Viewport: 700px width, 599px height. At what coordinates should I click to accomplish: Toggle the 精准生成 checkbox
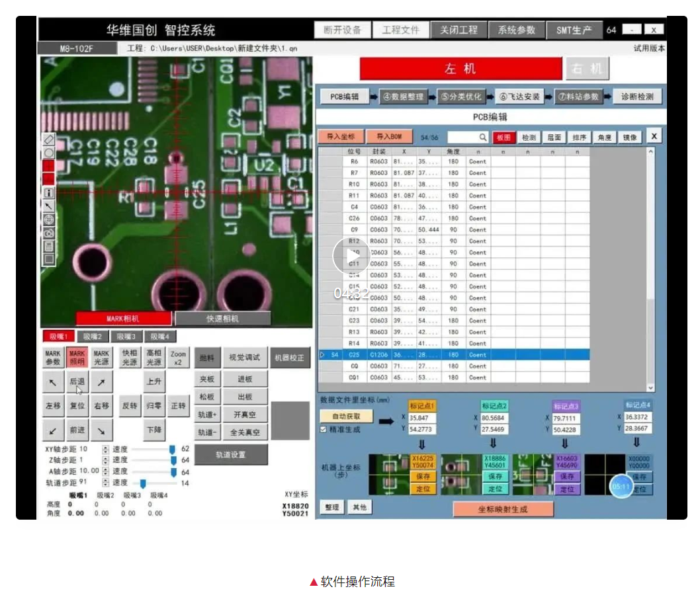324,429
